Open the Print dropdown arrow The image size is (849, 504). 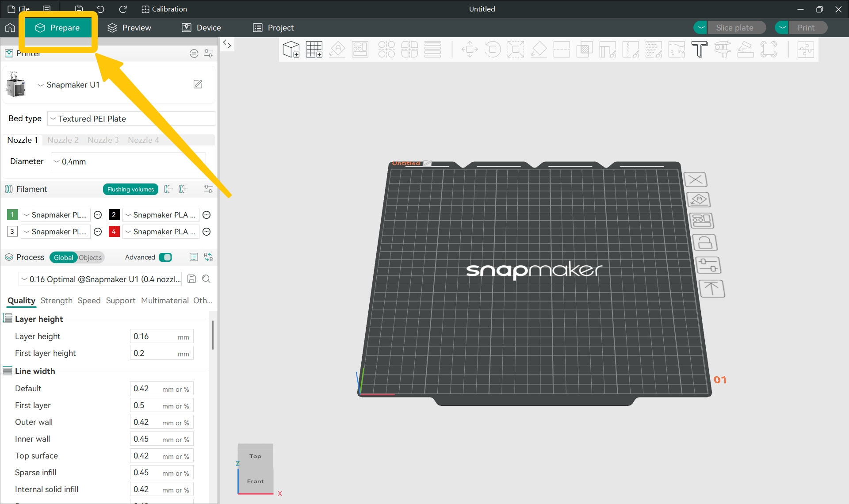(782, 27)
